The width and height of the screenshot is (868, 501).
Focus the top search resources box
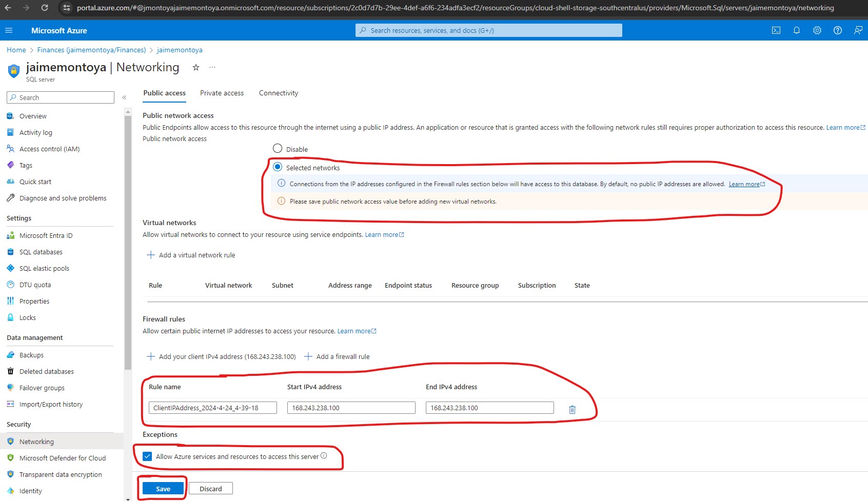pyautogui.click(x=488, y=30)
